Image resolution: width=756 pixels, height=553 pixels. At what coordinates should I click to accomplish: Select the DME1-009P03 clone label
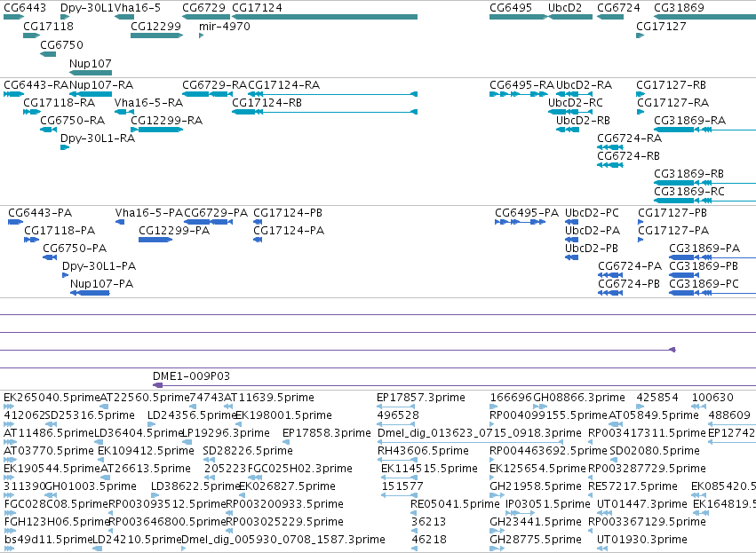[x=191, y=376]
